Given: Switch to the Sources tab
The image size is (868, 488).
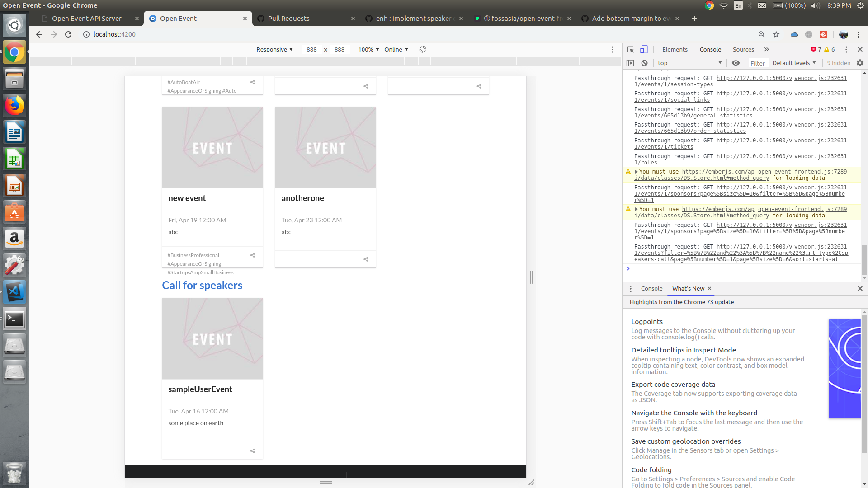Looking at the screenshot, I should tap(743, 49).
